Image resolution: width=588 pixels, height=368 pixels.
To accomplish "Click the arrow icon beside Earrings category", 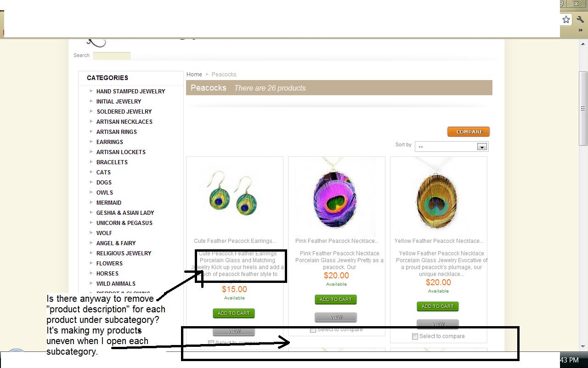I will (x=91, y=141).
